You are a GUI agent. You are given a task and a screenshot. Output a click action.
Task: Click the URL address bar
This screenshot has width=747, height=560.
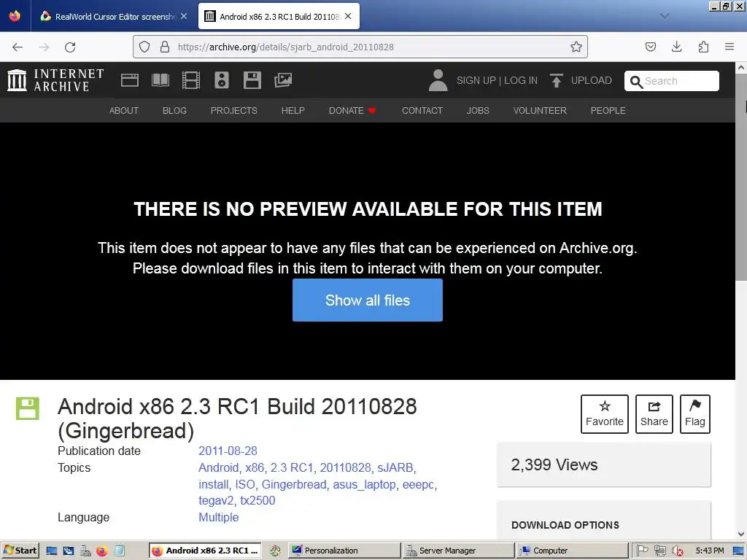click(360, 47)
